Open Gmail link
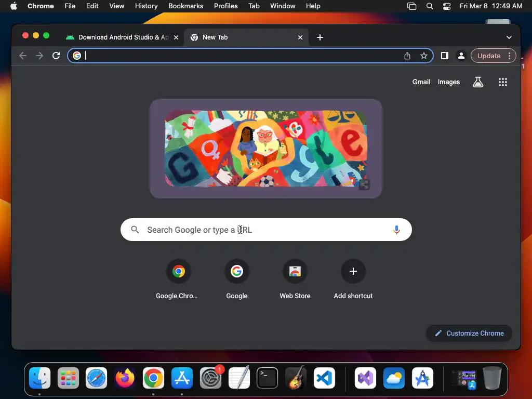Image resolution: width=532 pixels, height=399 pixels. pyautogui.click(x=421, y=82)
